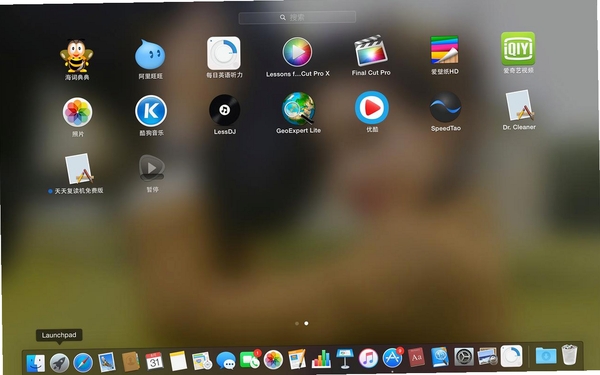Launch GeoExpert Lite
Image resolution: width=600 pixels, height=375 pixels.
298,109
